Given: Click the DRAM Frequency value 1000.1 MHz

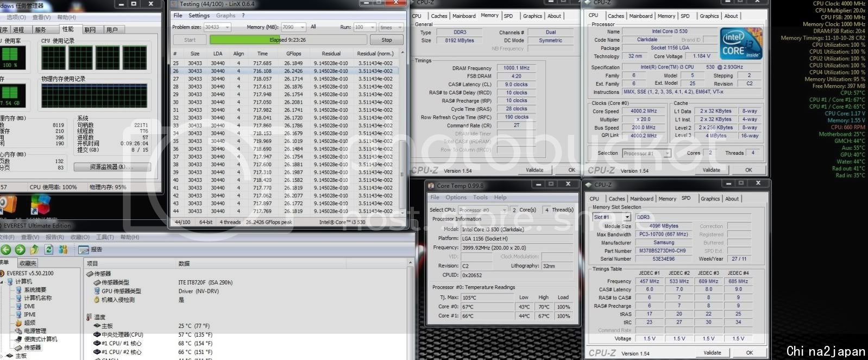Looking at the screenshot, I should pyautogui.click(x=516, y=68).
